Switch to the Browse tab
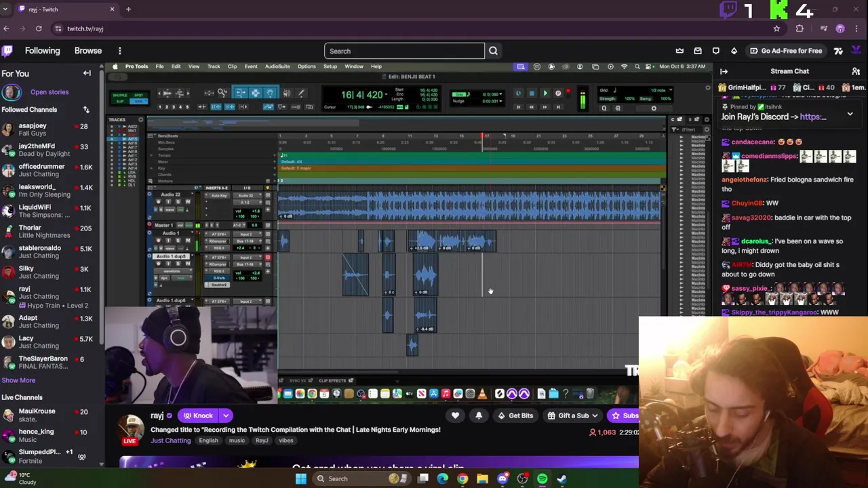 pyautogui.click(x=88, y=51)
